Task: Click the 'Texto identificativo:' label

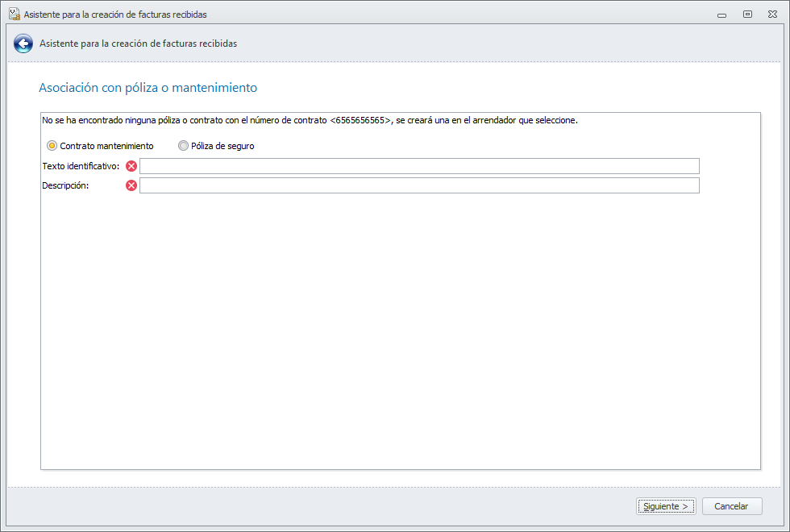Action: coord(81,166)
